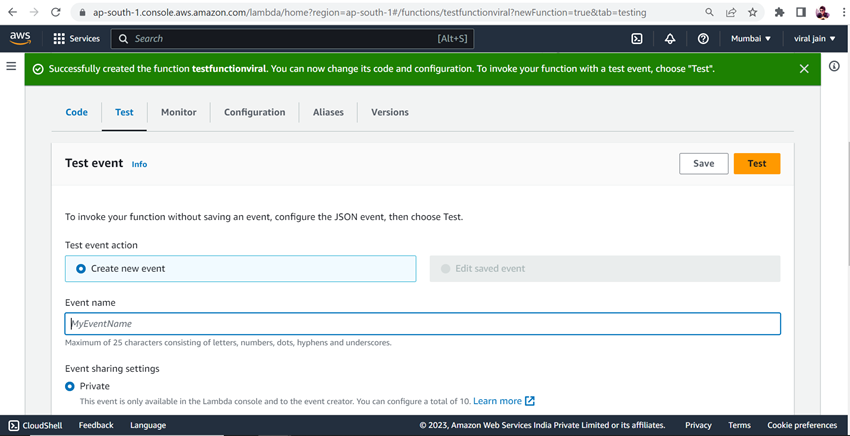Open the Terms footer link
The width and height of the screenshot is (850, 436).
(x=739, y=425)
